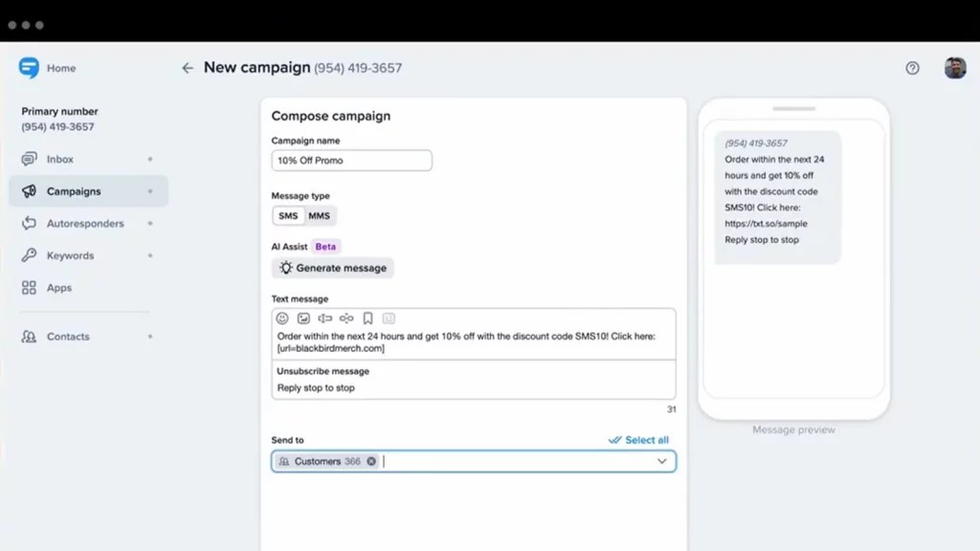Open Home in the sidebar
Image resolution: width=980 pixels, height=551 pixels.
pyautogui.click(x=61, y=68)
